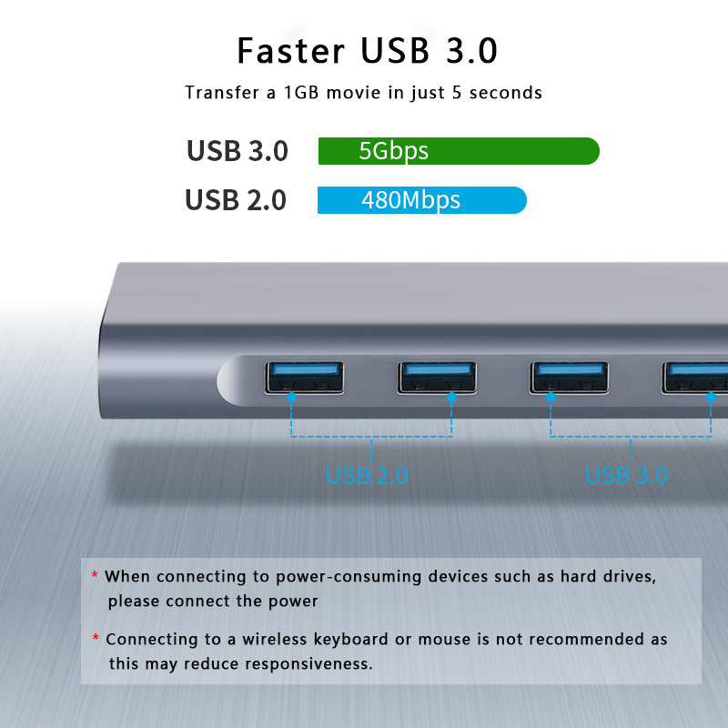The height and width of the screenshot is (728, 728).
Task: Click the first USB port on the hub
Action: pyautogui.click(x=304, y=378)
